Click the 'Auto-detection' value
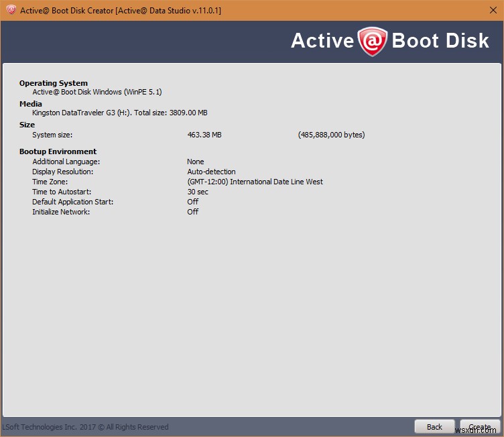The image size is (504, 437). pyautogui.click(x=211, y=172)
